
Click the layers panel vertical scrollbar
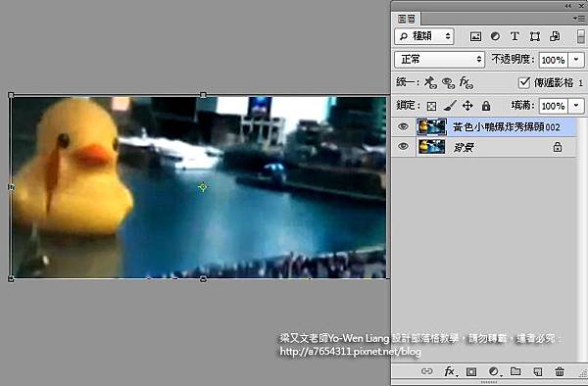coord(581,240)
